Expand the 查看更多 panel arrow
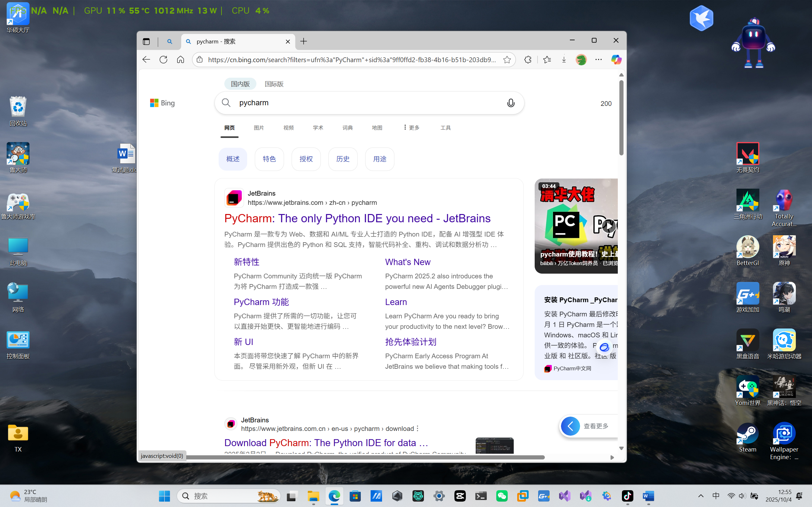The image size is (812, 507). coord(571,426)
